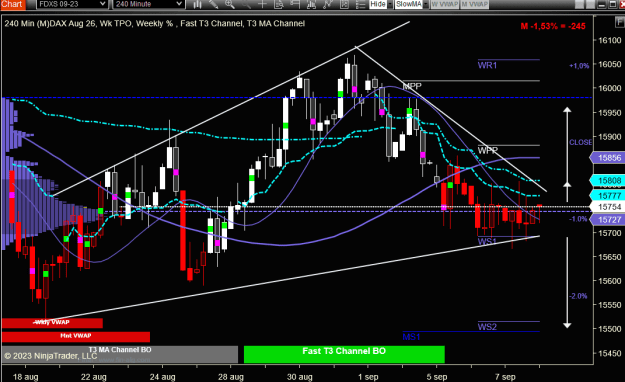This screenshot has height=382, width=625.
Task: Click the 7 sep date label
Action: click(505, 377)
